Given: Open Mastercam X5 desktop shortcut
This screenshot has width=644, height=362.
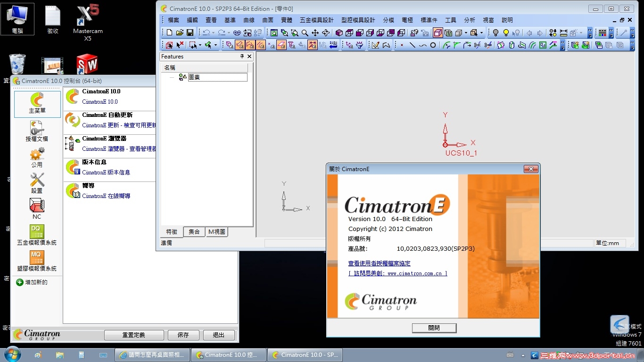Looking at the screenshot, I should 88,21.
